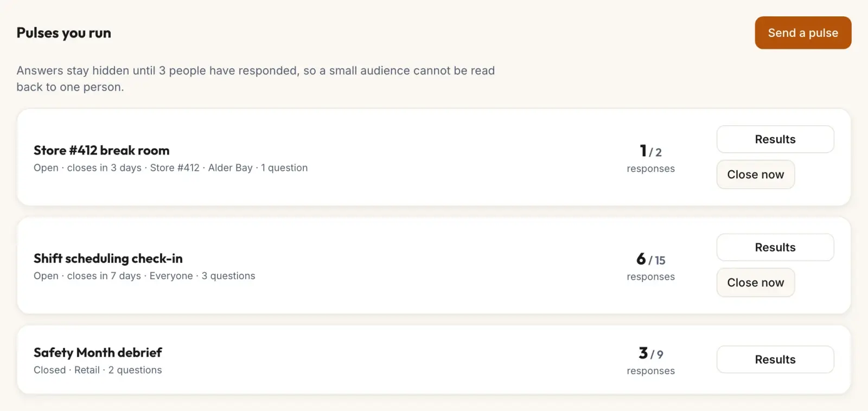Click the Send a pulse button

[803, 33]
